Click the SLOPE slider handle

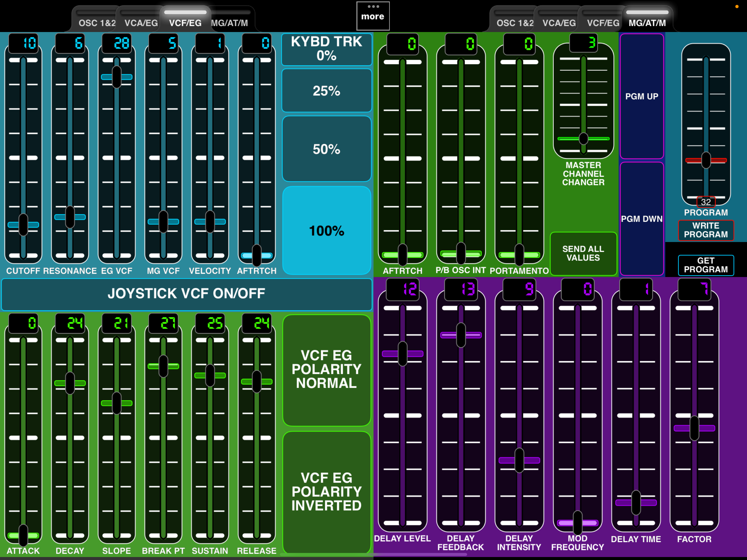coord(116,403)
